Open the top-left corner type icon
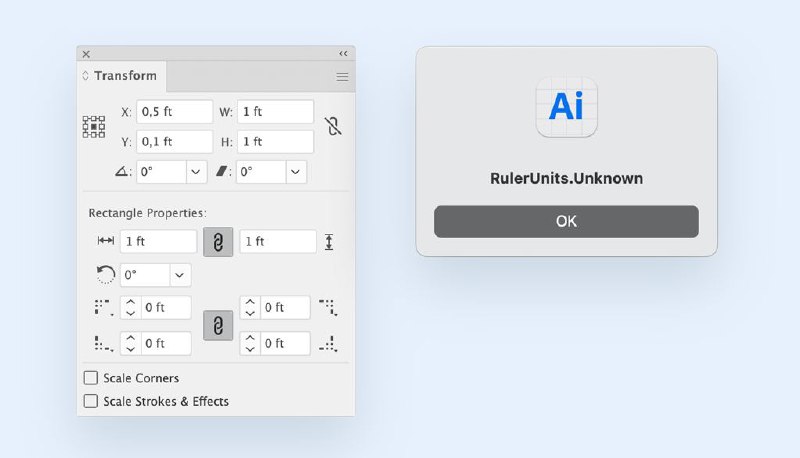The image size is (800, 458). [104, 308]
